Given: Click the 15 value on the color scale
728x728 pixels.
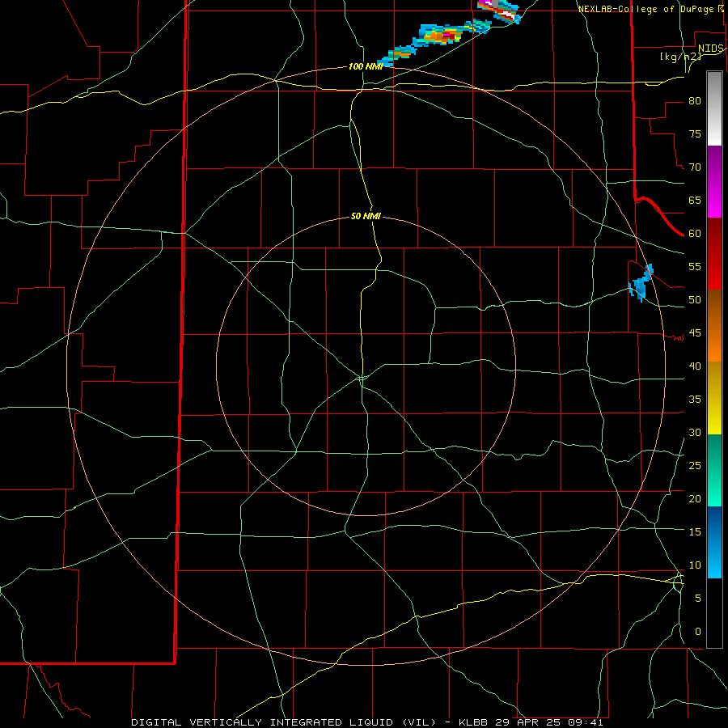Looking at the screenshot, I should pos(695,531).
